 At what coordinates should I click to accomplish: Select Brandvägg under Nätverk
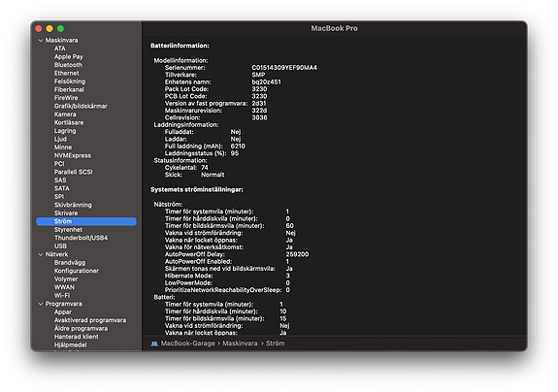pos(70,263)
